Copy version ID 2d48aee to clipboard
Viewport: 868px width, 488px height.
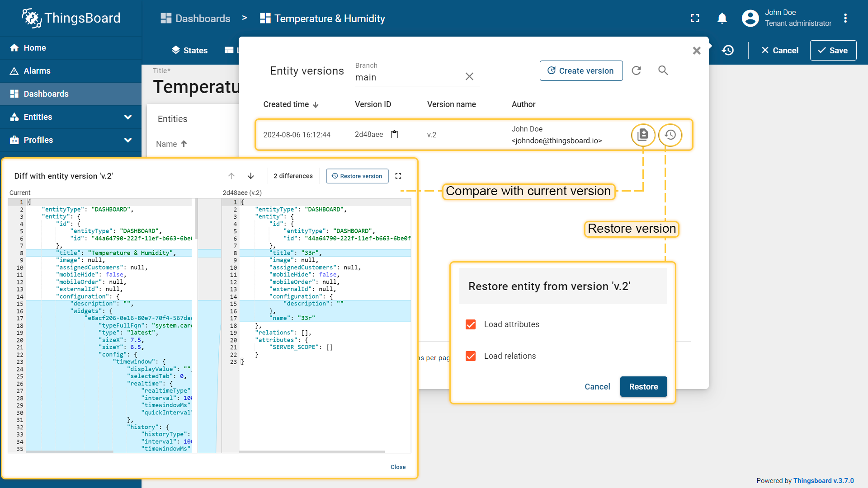pos(394,135)
